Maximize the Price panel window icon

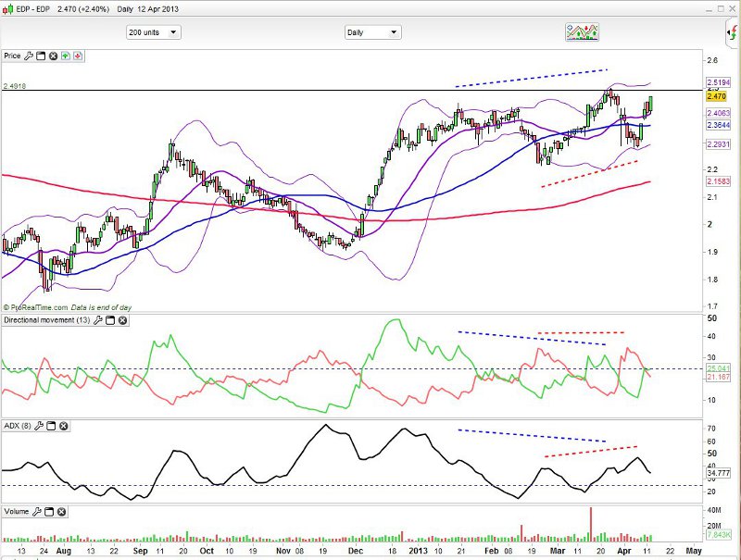pyautogui.click(x=41, y=56)
